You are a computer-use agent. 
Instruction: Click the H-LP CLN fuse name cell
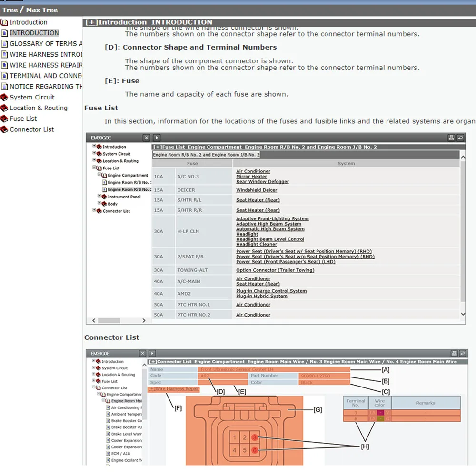[x=204, y=231]
